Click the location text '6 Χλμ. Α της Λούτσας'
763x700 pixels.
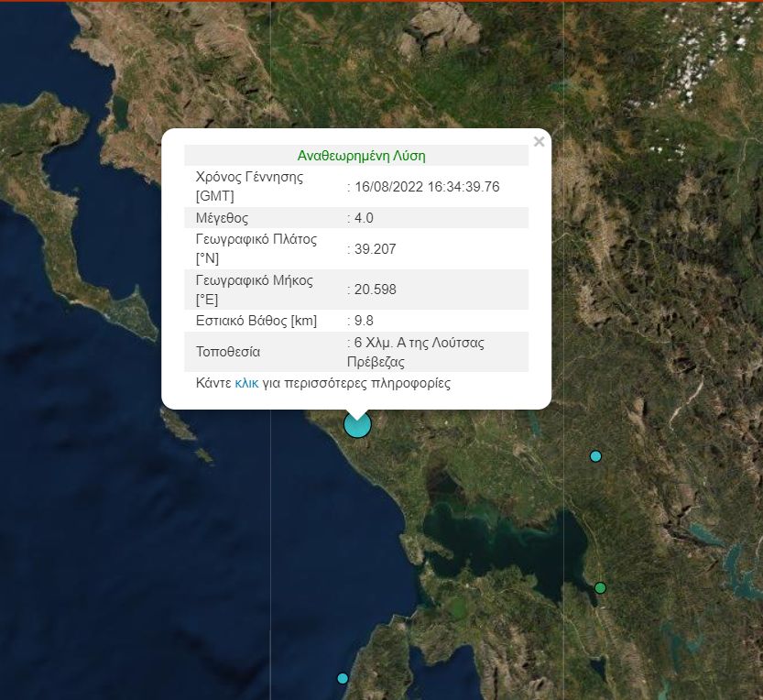pyautogui.click(x=419, y=343)
